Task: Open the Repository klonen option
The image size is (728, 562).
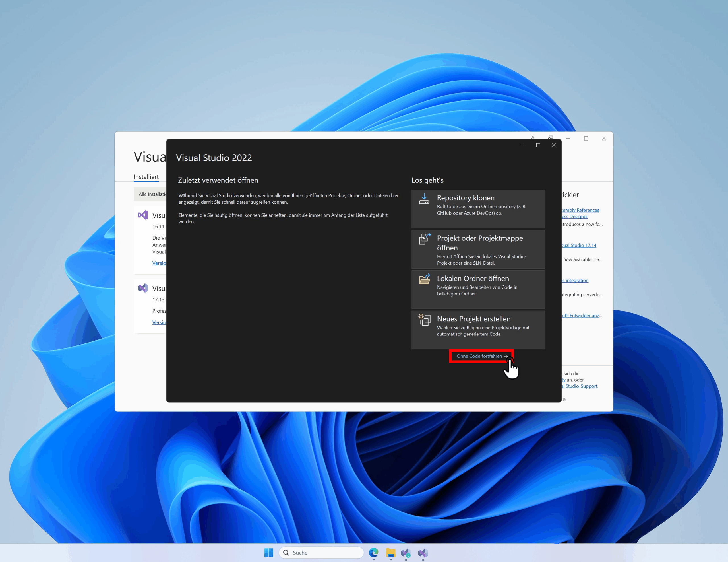Action: [x=478, y=209]
